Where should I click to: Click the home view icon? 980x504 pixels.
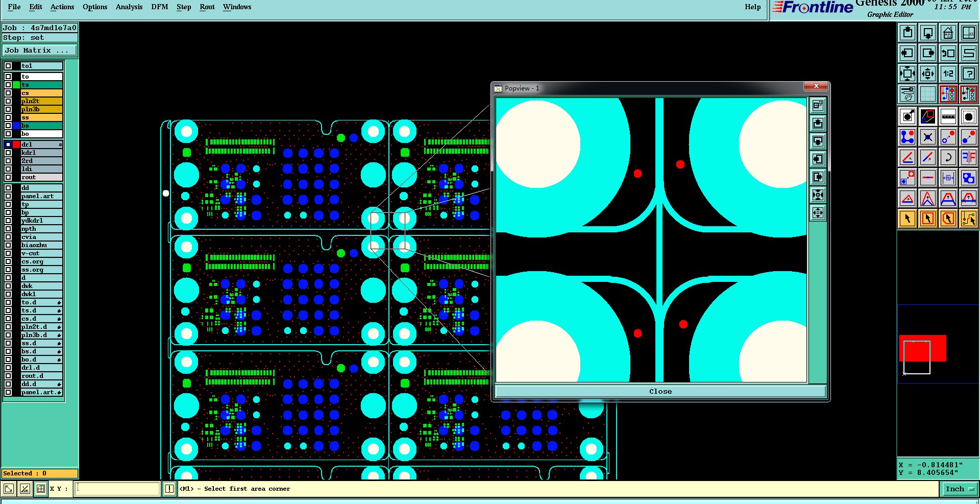pos(948,33)
